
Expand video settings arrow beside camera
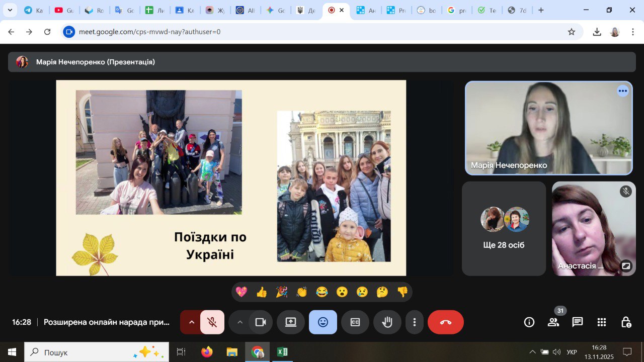coord(239,322)
